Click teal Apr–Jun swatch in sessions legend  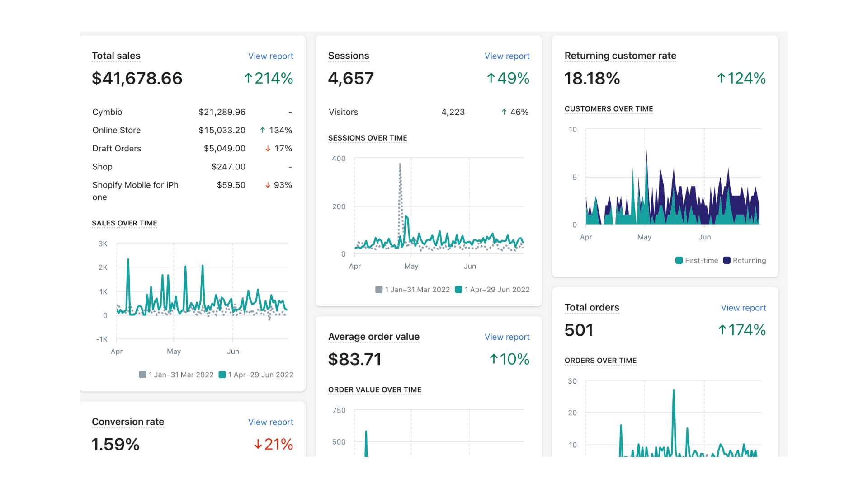[x=458, y=290]
